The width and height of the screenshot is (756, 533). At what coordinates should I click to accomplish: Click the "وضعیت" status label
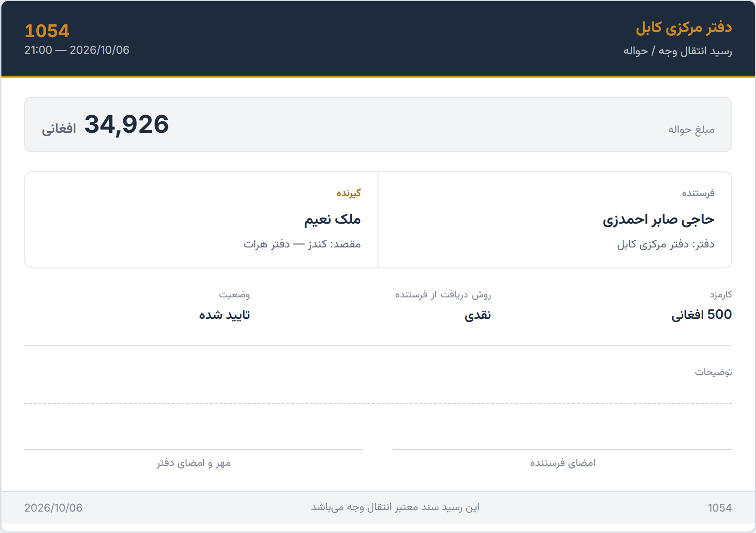[234, 295]
